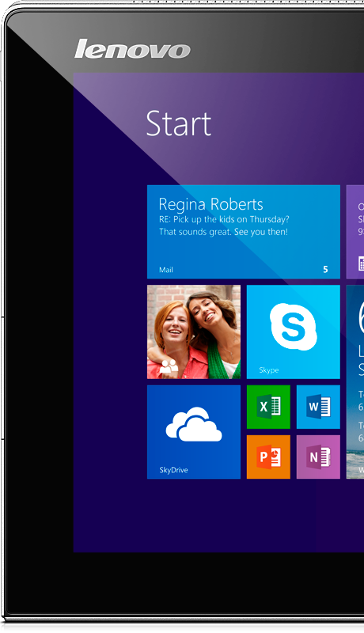
Task: Click the 'RE: Pick up the kids' subject line
Action: (x=224, y=220)
